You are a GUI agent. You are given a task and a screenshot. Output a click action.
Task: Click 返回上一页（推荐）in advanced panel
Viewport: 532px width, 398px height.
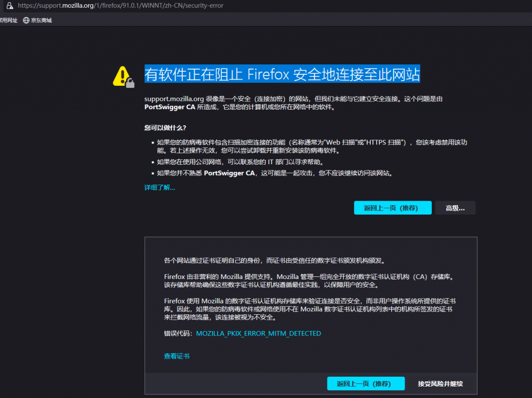[366, 384]
